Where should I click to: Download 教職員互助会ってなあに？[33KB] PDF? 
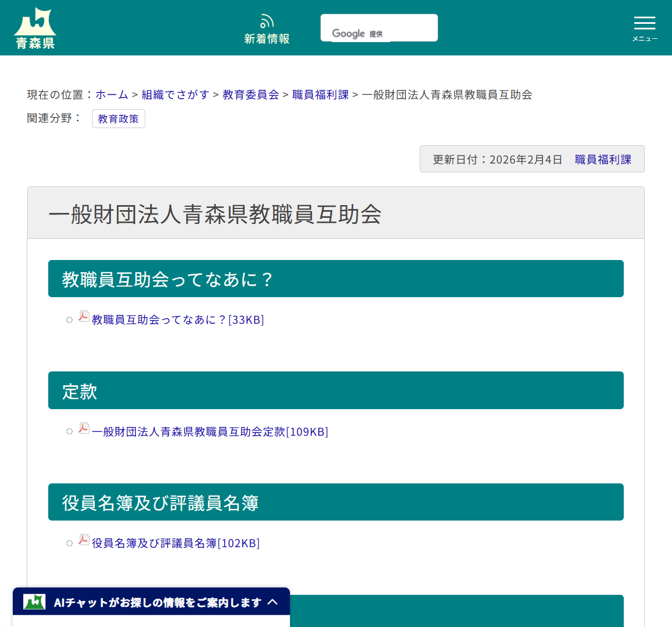coord(177,320)
